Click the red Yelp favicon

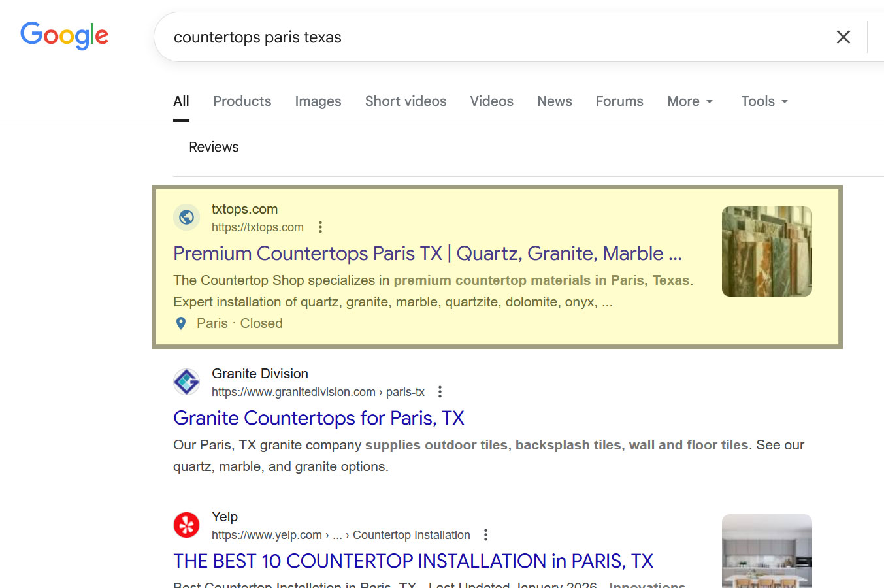[x=186, y=525]
